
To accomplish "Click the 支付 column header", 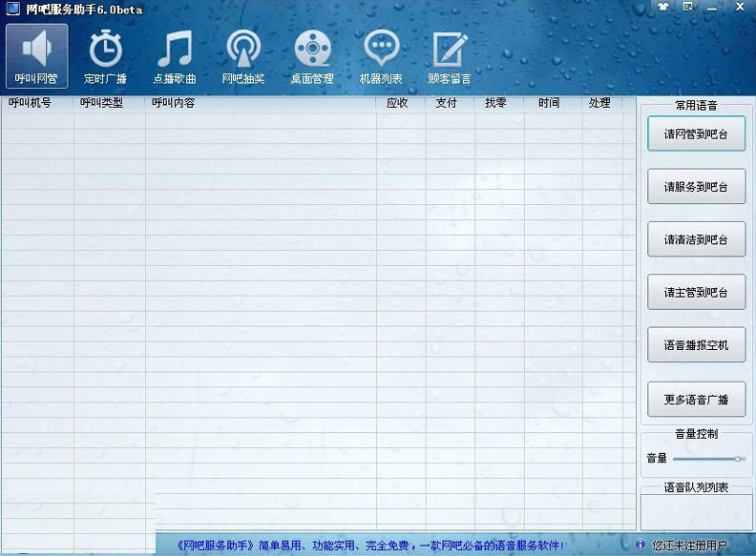I will click(x=451, y=103).
